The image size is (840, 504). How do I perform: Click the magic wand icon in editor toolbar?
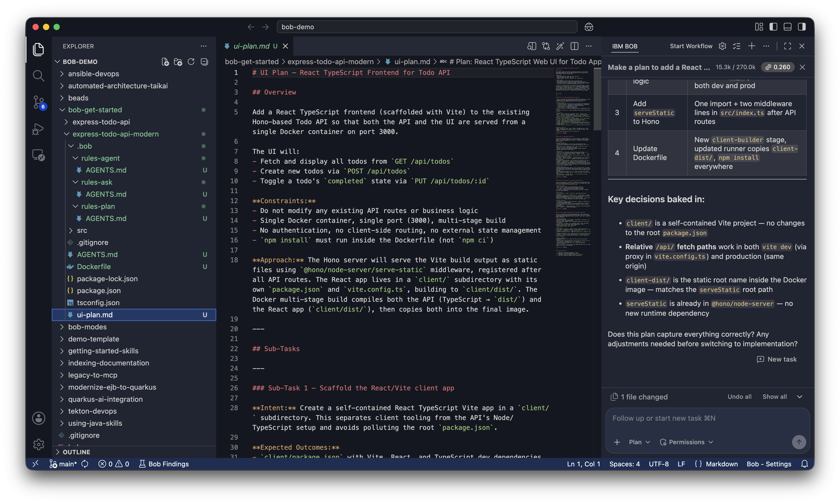click(x=560, y=46)
